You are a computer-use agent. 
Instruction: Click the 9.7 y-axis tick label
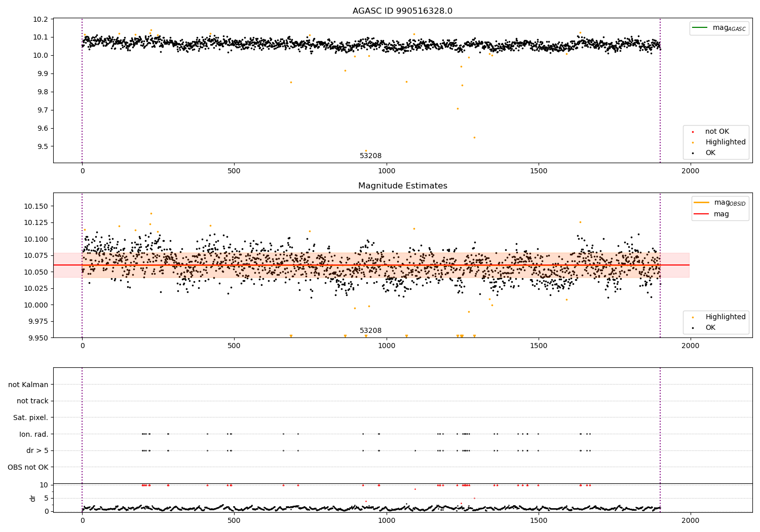[x=43, y=110]
